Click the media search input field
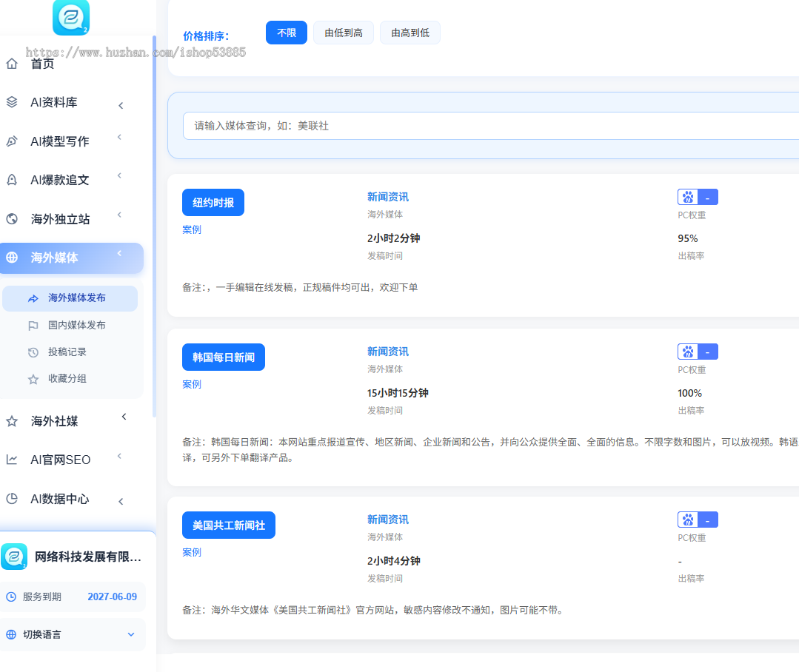799x672 pixels. pyautogui.click(x=491, y=126)
